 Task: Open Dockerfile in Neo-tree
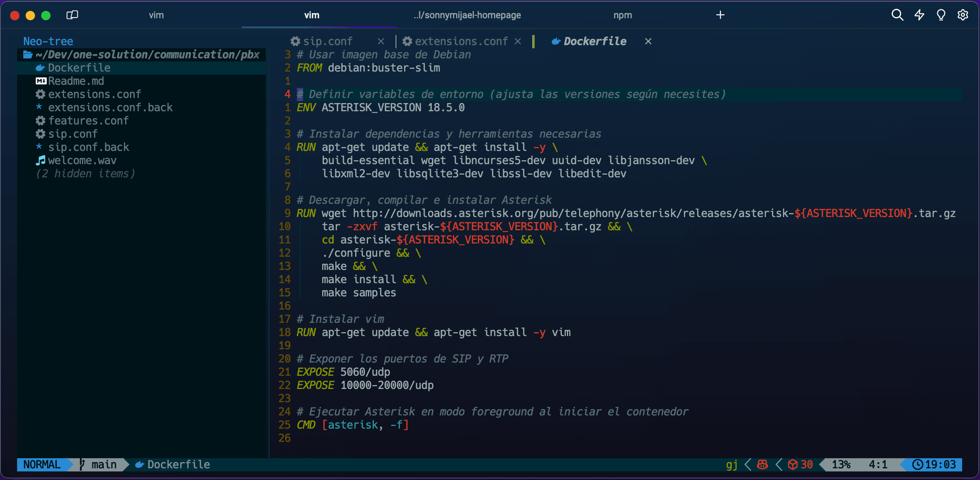[x=79, y=68]
